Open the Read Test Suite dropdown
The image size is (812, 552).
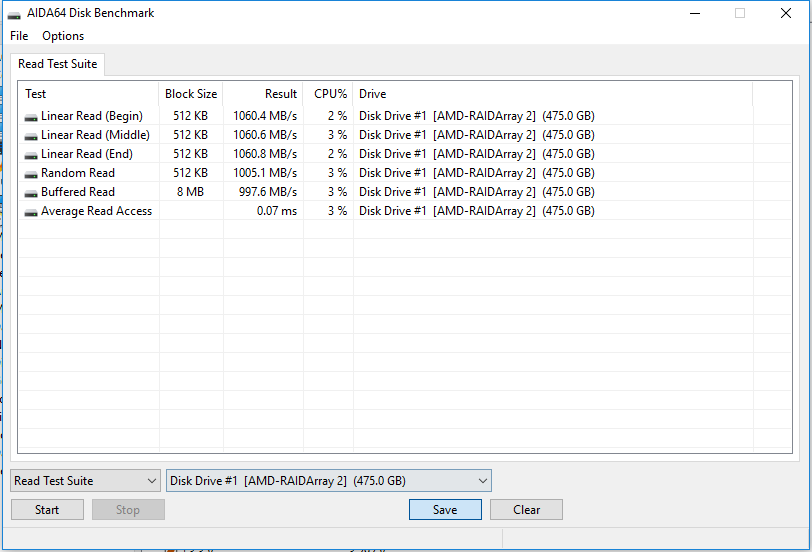(85, 481)
